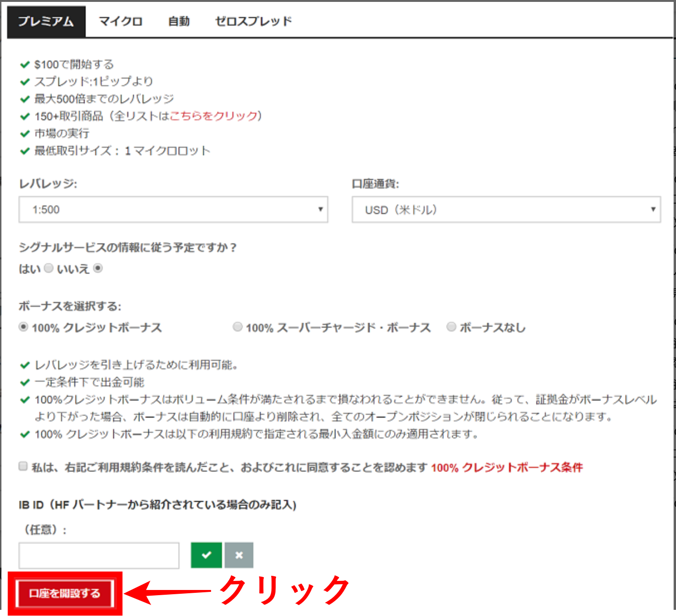
Task: Select the はい radio option for signal service
Action: click(48, 268)
